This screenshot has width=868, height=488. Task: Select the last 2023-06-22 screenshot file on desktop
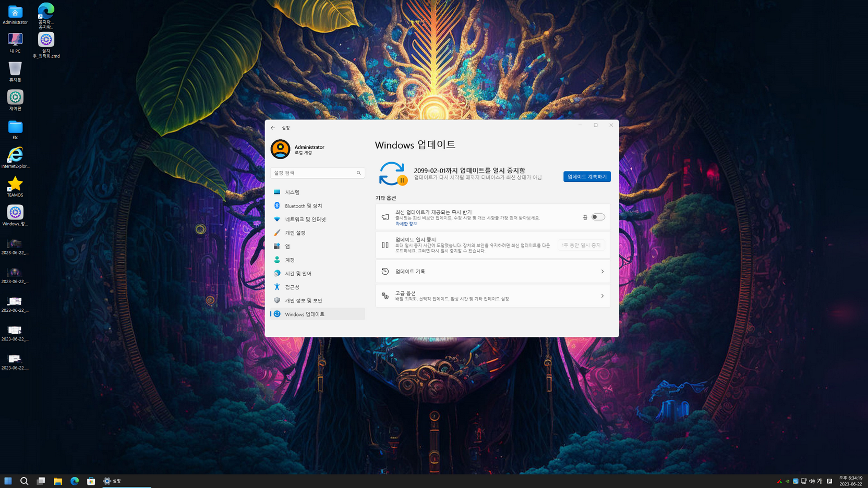coord(15,362)
